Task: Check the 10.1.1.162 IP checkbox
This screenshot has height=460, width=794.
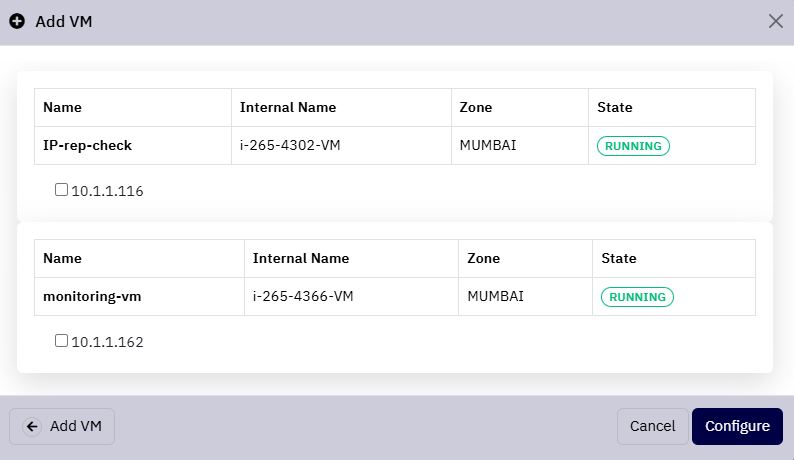Action: (x=61, y=340)
